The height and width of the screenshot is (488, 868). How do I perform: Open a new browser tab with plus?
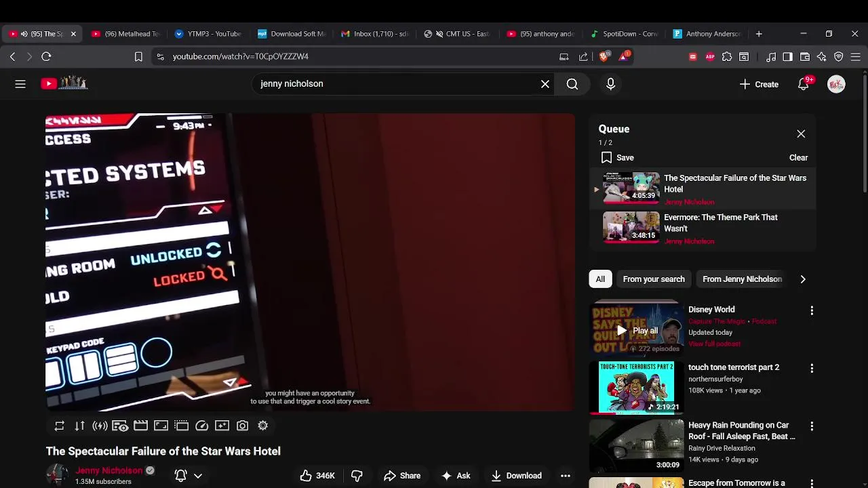point(759,34)
